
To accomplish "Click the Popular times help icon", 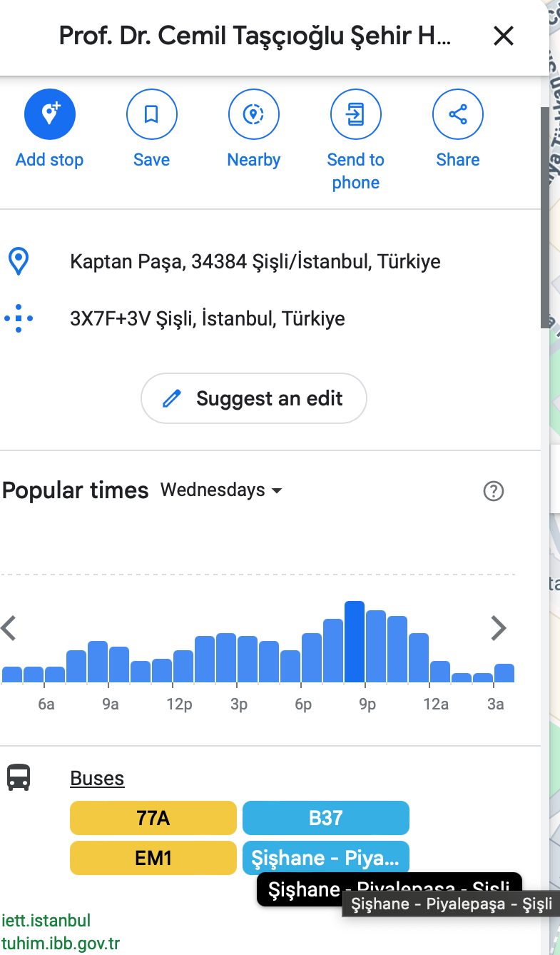I will point(493,491).
